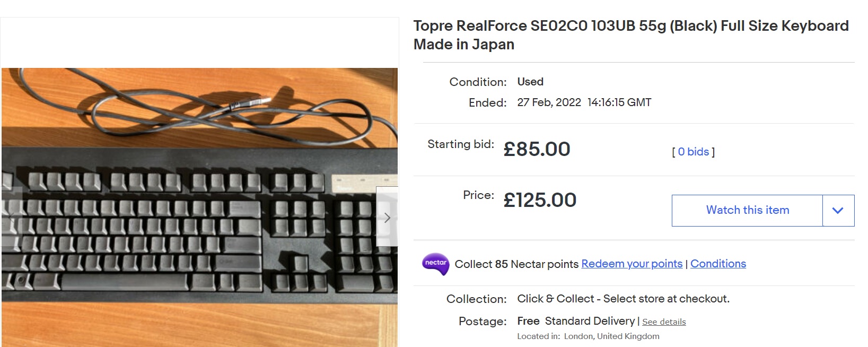Image resolution: width=868 pixels, height=347 pixels.
Task: Open the Watch this item options chevron
Action: [838, 210]
